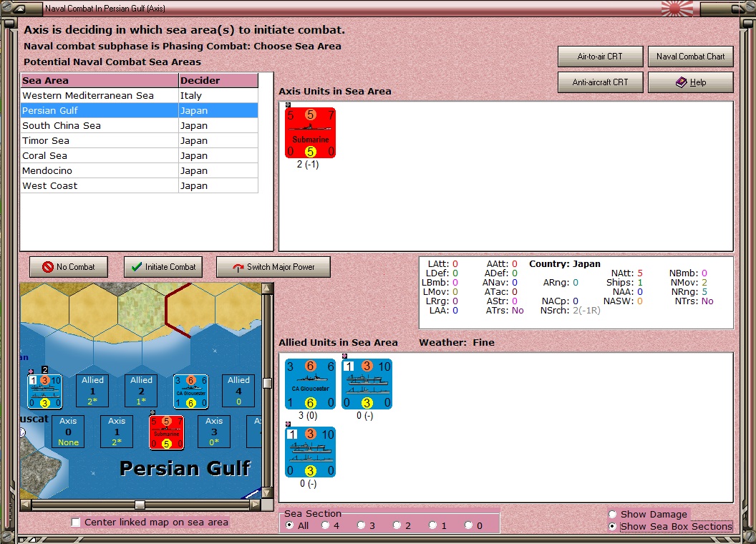
Task: Select the convoy counter below CA Gloucester in Allied Units
Action: 310,452
